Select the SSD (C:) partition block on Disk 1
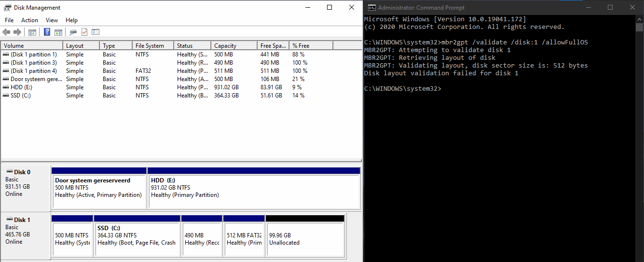This screenshot has width=644, height=262. 137,236
